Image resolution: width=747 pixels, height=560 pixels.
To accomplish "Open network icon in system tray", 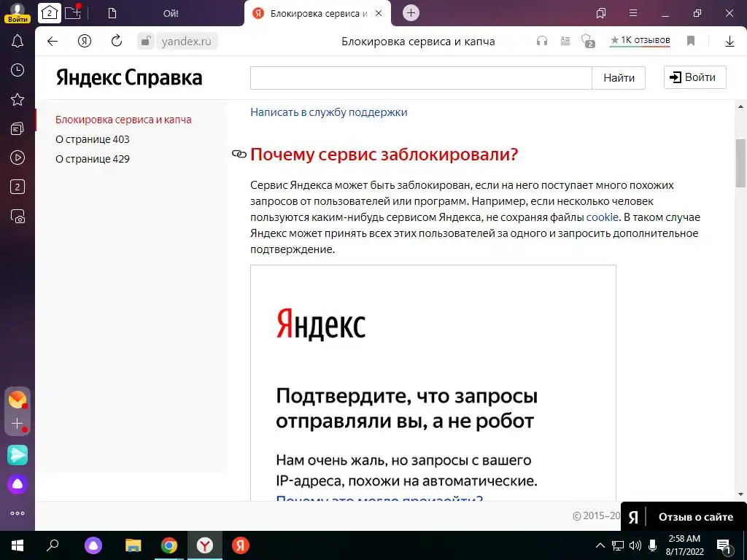I will 618,545.
